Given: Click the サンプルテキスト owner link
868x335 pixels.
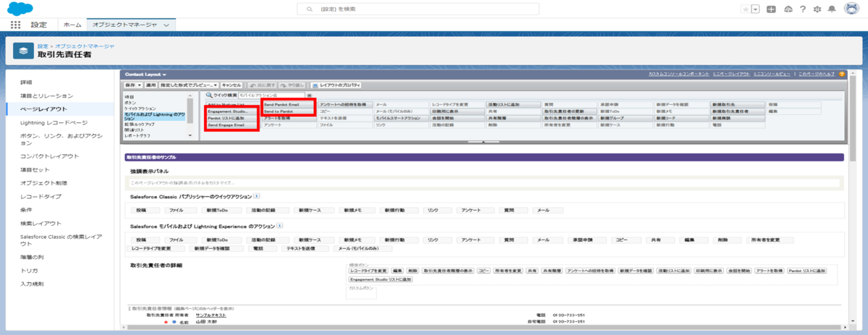Looking at the screenshot, I should (x=211, y=315).
